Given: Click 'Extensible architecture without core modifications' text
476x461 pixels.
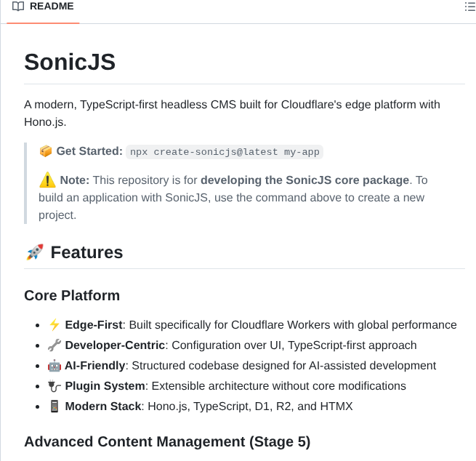Looking at the screenshot, I should point(278,386).
